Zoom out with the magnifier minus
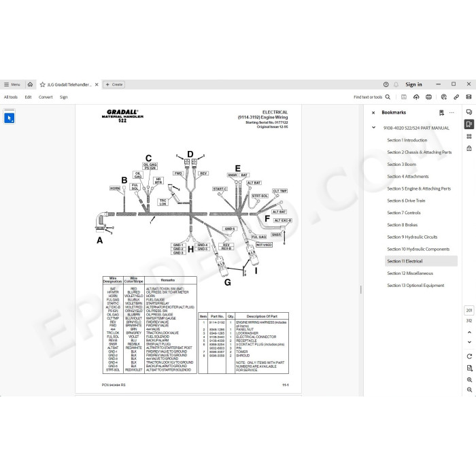This screenshot has width=476, height=476. [x=469, y=390]
